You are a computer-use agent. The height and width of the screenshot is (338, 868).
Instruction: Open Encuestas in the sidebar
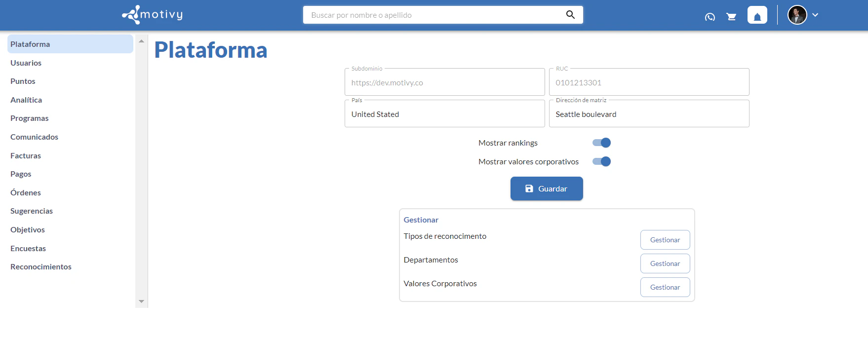70,248
